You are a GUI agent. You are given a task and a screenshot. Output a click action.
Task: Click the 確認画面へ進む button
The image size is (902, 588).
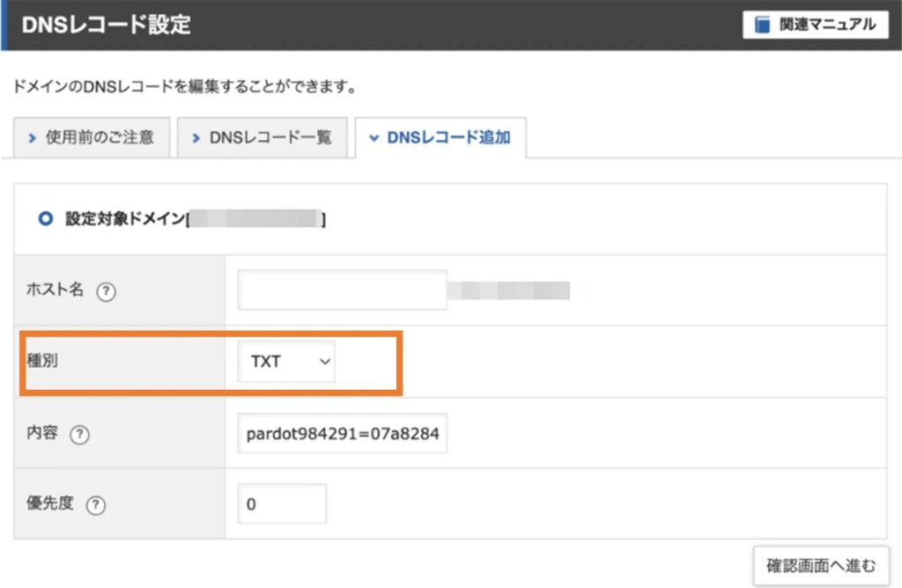tap(821, 566)
